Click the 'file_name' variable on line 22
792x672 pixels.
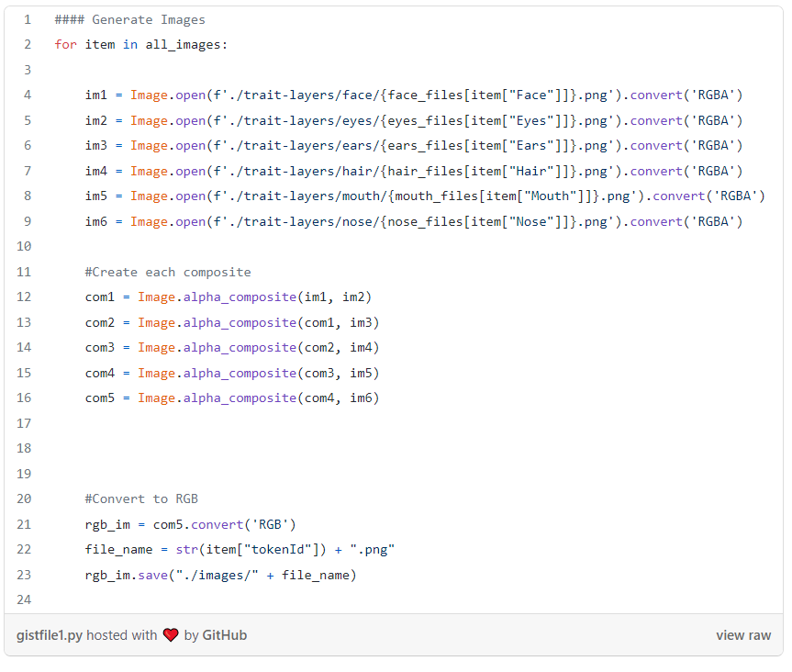coord(118,550)
